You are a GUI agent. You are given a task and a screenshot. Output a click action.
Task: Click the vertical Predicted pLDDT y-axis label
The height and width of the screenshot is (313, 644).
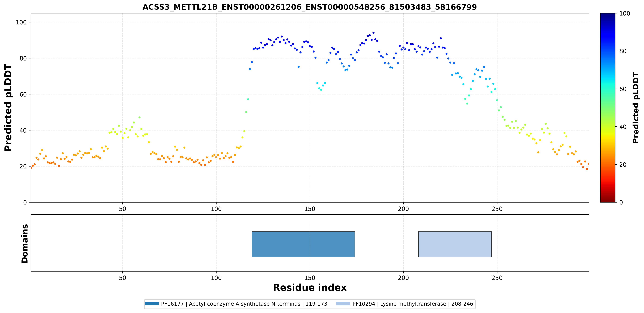point(8,108)
